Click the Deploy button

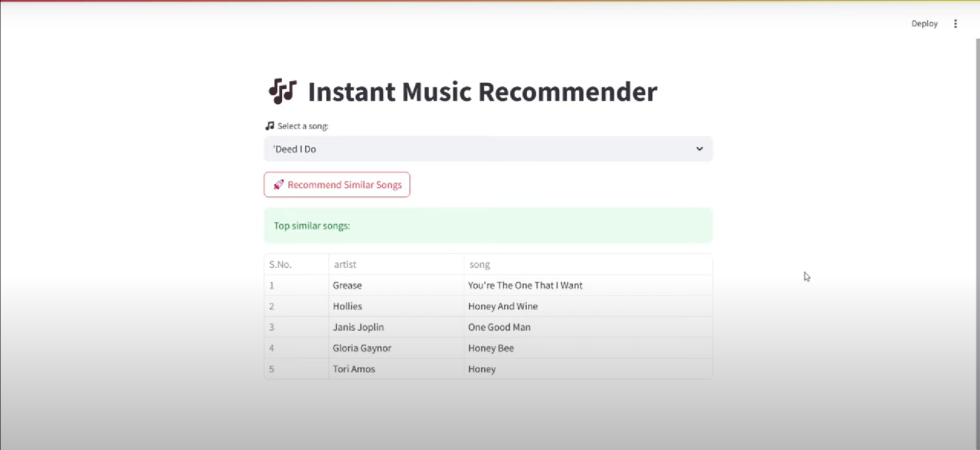[924, 24]
